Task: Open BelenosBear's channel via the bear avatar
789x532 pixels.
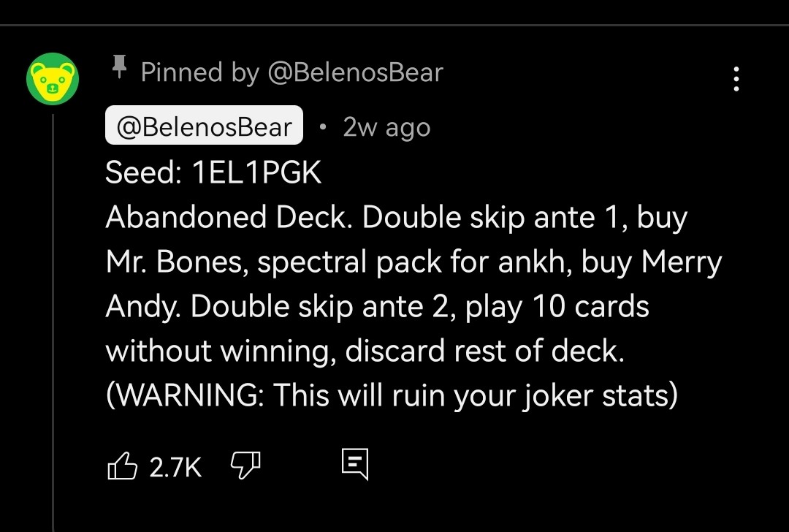Action: [x=53, y=79]
